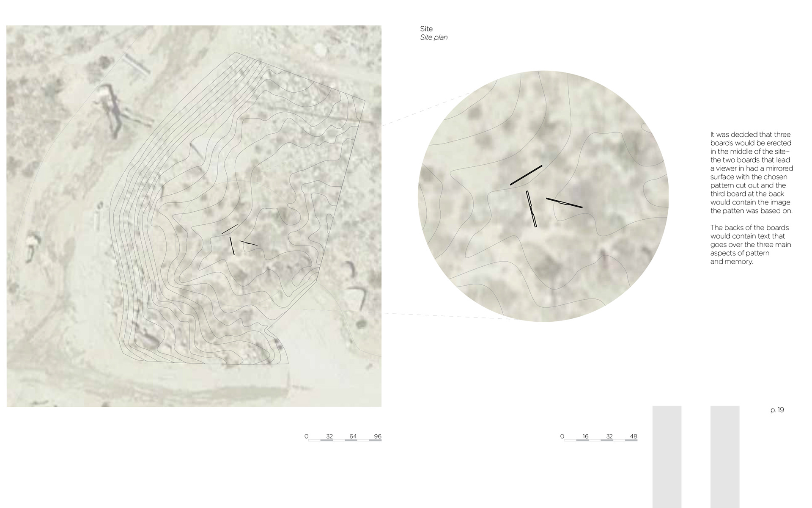Click the eastern angled board in circular detail

tap(564, 203)
